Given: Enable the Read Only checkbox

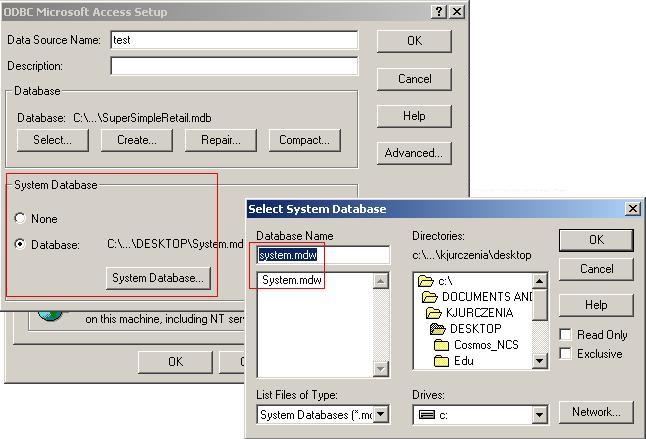Looking at the screenshot, I should 566,335.
